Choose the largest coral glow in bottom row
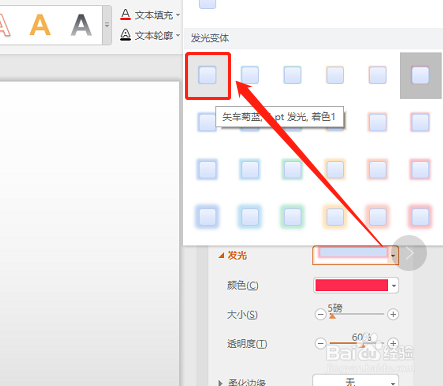The width and height of the screenshot is (443, 386). click(x=378, y=217)
